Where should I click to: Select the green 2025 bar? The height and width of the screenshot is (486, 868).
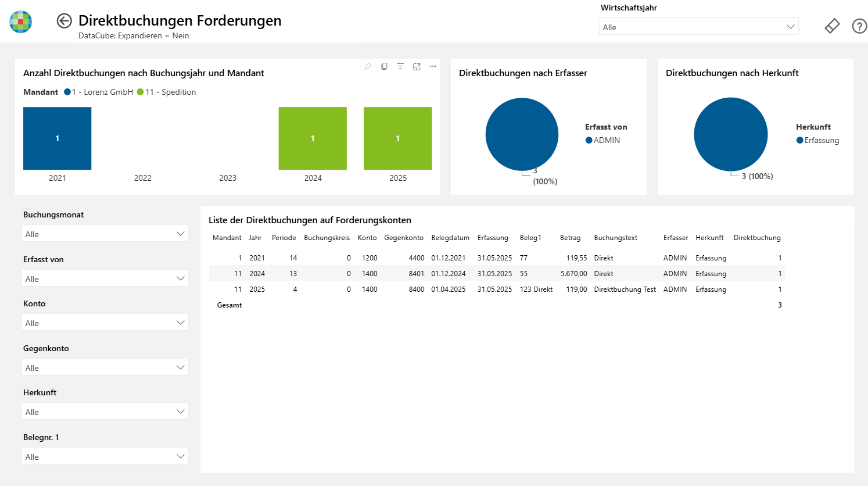pyautogui.click(x=398, y=138)
